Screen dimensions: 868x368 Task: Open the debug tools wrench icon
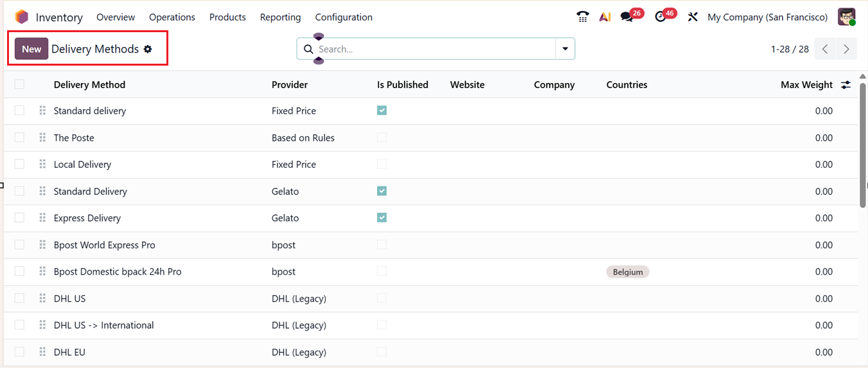[693, 17]
